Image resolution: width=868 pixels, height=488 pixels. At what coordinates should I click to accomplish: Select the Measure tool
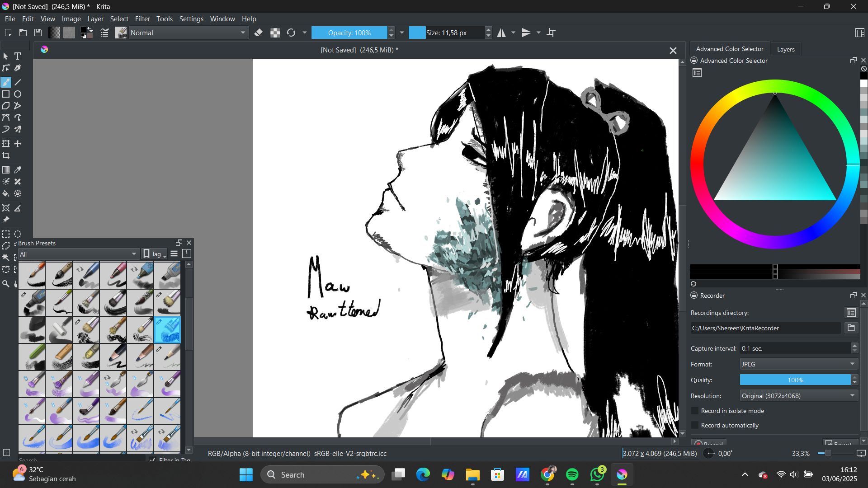coord(18,208)
